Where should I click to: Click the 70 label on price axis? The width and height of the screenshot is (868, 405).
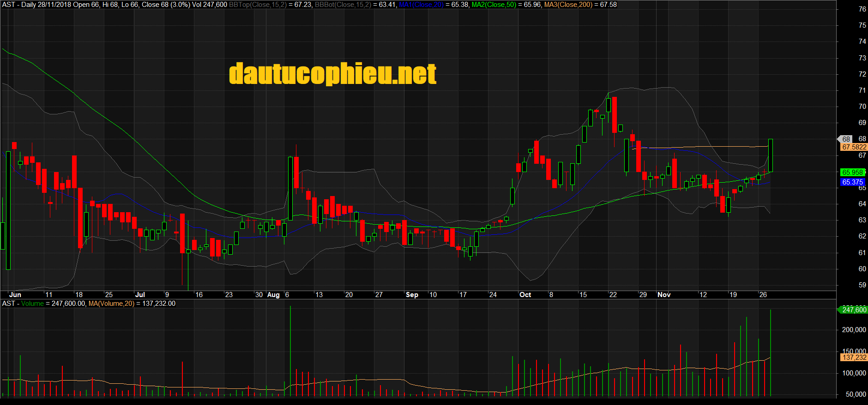pos(862,107)
